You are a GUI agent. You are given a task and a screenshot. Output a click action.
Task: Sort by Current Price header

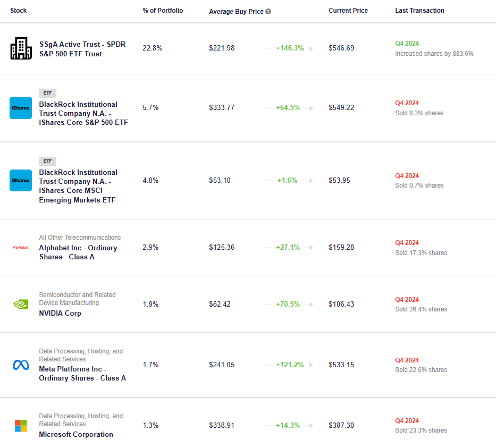click(348, 11)
